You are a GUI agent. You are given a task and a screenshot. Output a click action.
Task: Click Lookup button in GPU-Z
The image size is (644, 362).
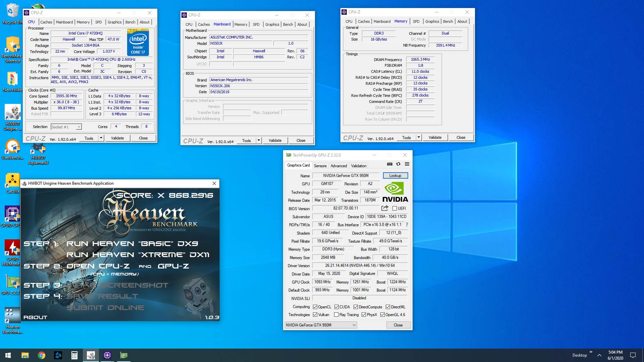395,176
